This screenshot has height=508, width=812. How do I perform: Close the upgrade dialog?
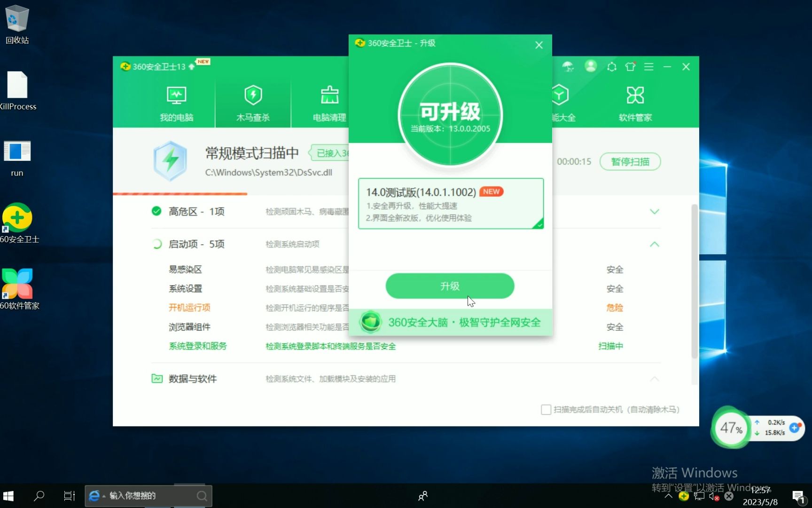coord(539,45)
